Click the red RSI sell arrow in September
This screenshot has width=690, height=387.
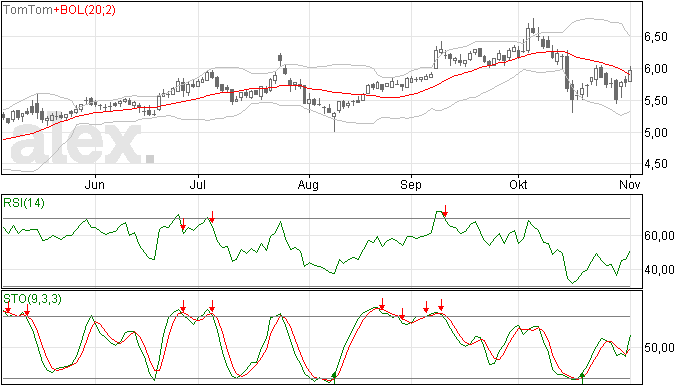pos(445,210)
